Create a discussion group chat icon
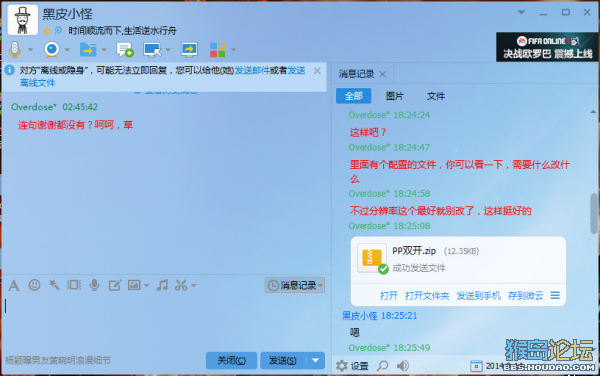 [125, 49]
